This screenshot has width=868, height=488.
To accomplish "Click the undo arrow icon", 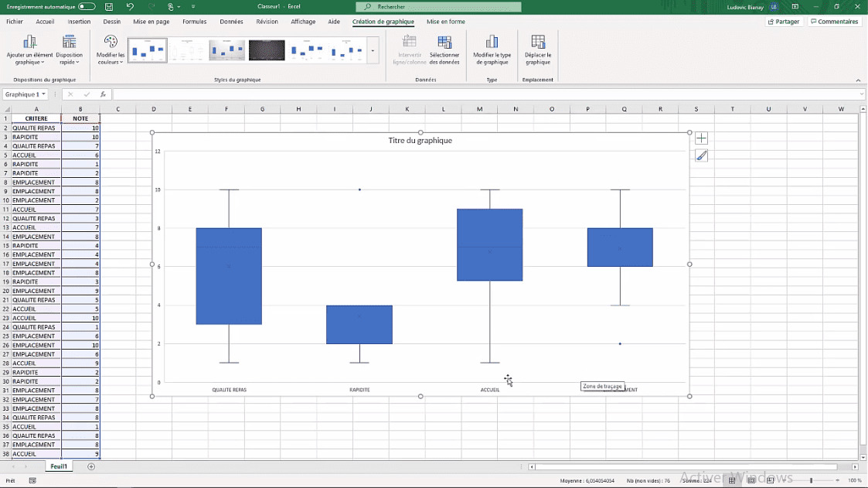I will (x=130, y=6).
